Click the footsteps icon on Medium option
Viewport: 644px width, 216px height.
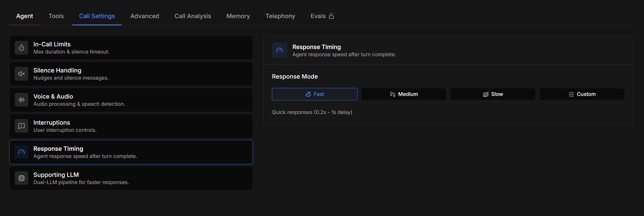(x=392, y=94)
